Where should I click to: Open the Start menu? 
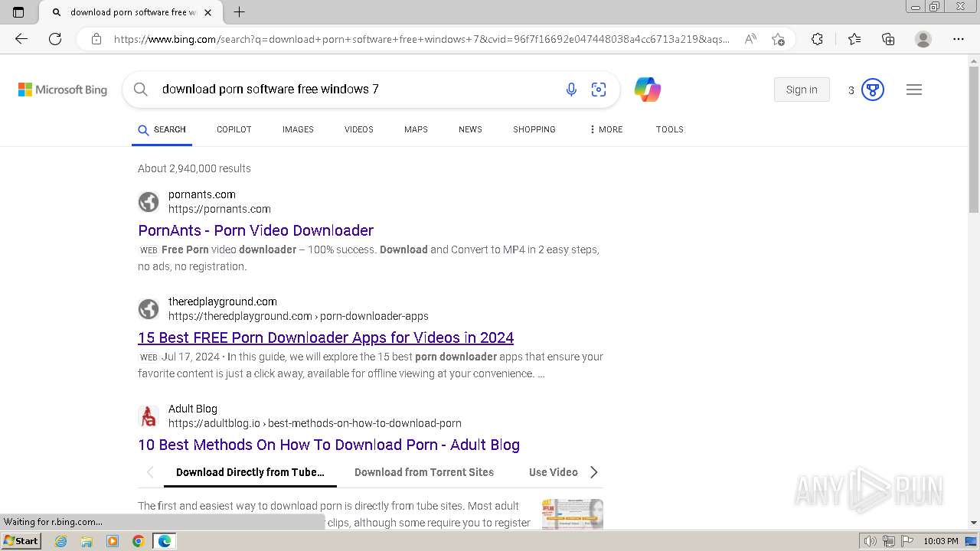21,541
